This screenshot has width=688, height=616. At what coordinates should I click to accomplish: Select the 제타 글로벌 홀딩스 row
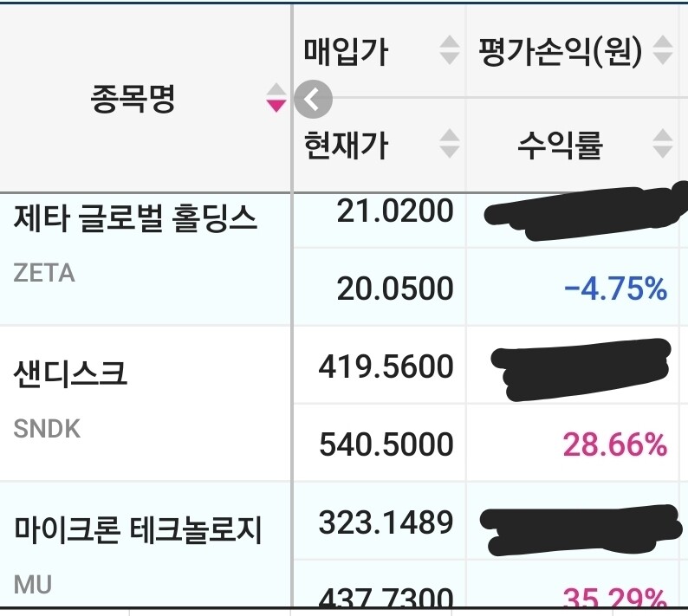tap(136, 218)
